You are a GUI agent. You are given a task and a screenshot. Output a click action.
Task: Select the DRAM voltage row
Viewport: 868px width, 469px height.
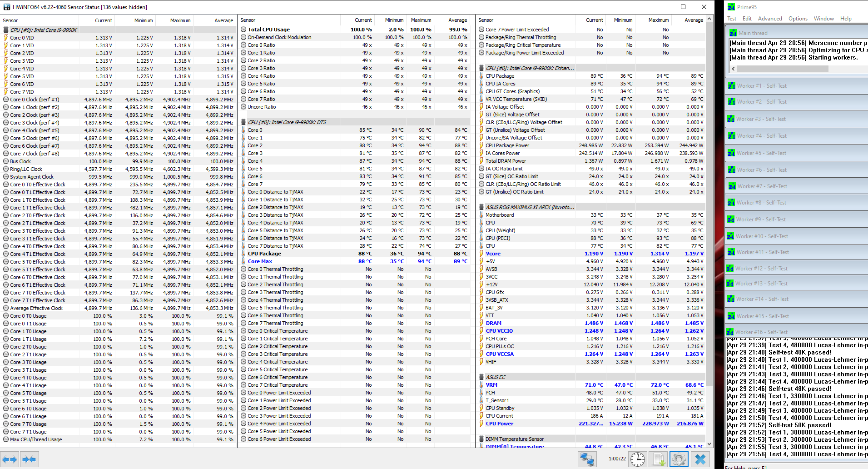[592, 323]
